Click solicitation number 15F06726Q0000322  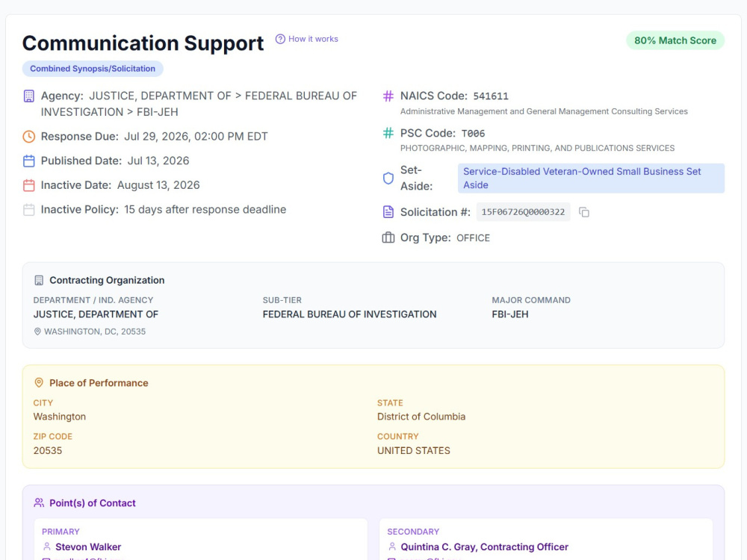click(523, 212)
